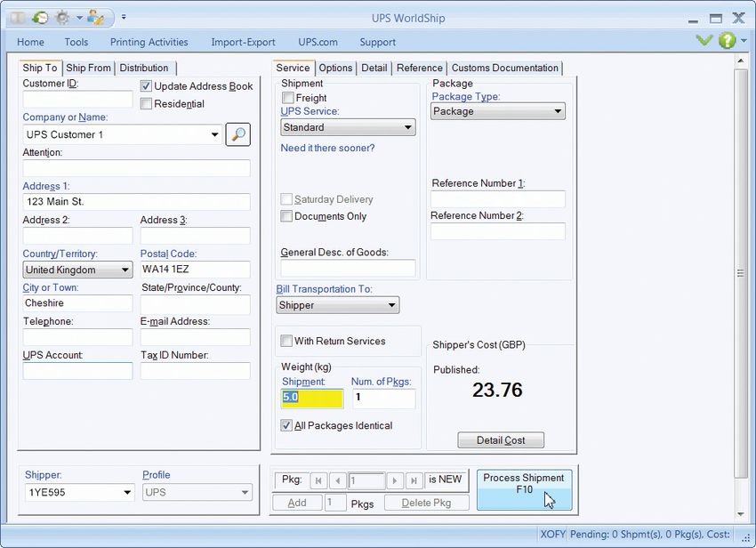Image resolution: width=756 pixels, height=548 pixels.
Task: Enable With Return Services checkbox
Action: coord(286,341)
